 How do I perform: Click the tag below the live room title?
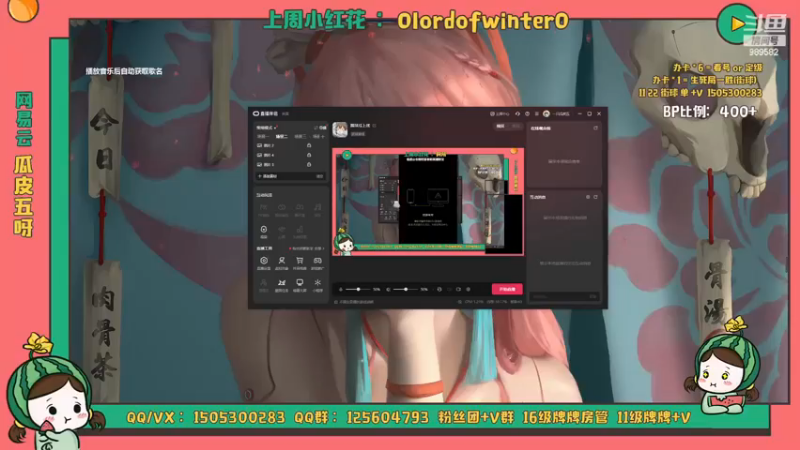click(x=358, y=134)
